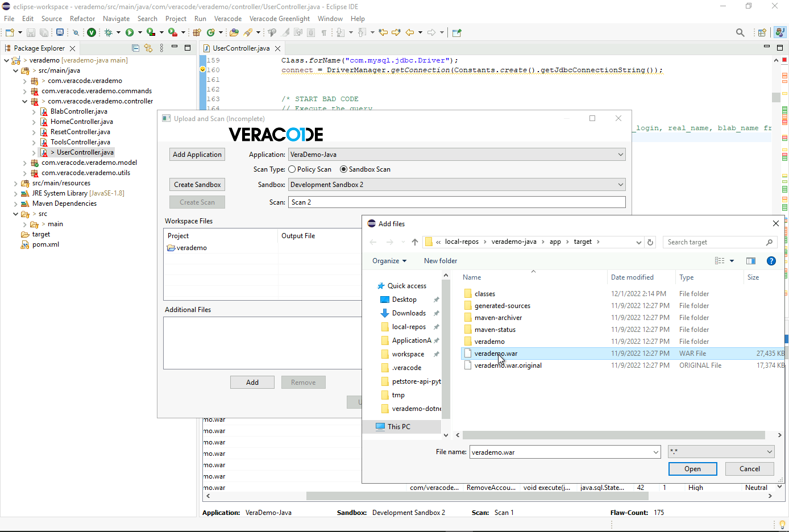Click the Search target input box

[721, 242]
